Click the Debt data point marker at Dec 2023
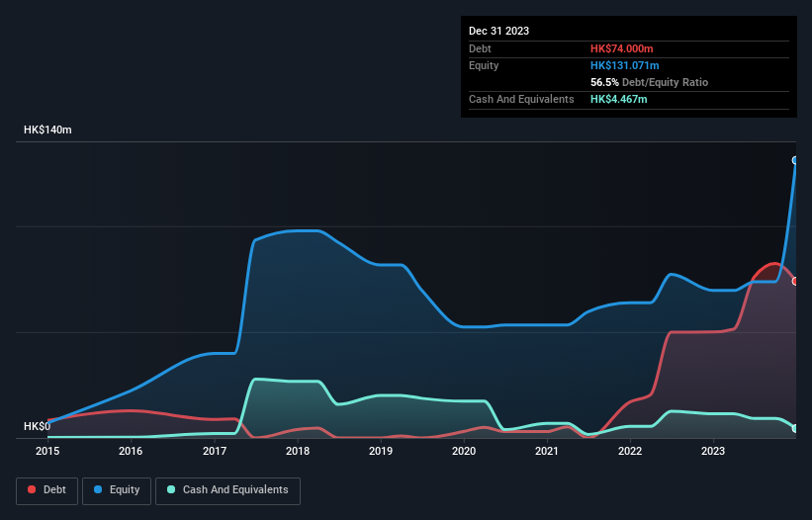 [x=795, y=282]
